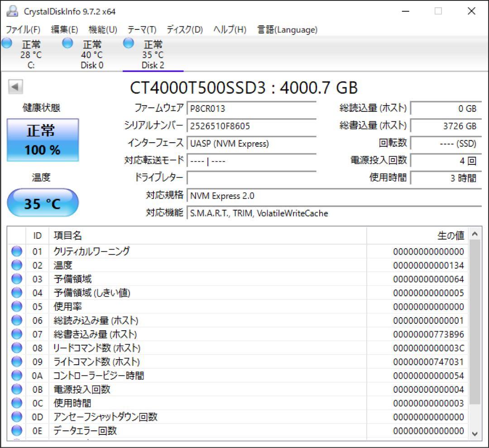Open the 言語(Language) menu
This screenshot has height=448, width=489.
pos(288,30)
